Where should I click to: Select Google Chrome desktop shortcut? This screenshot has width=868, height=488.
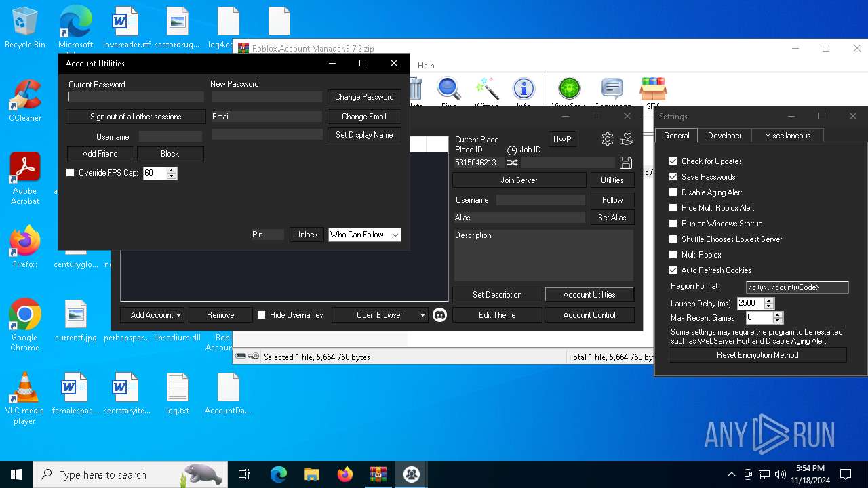click(x=25, y=325)
